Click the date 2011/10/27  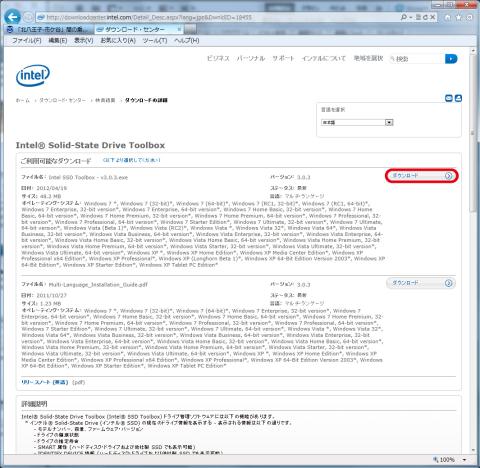pos(52,295)
